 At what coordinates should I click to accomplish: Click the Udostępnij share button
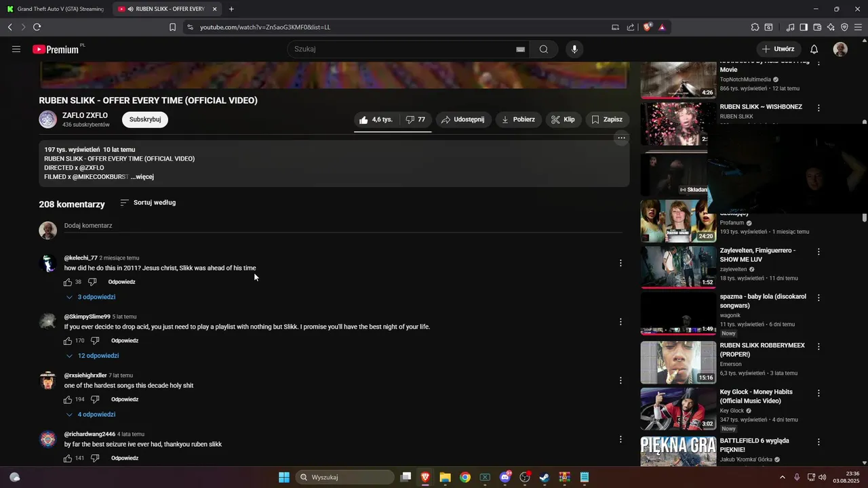(462, 119)
